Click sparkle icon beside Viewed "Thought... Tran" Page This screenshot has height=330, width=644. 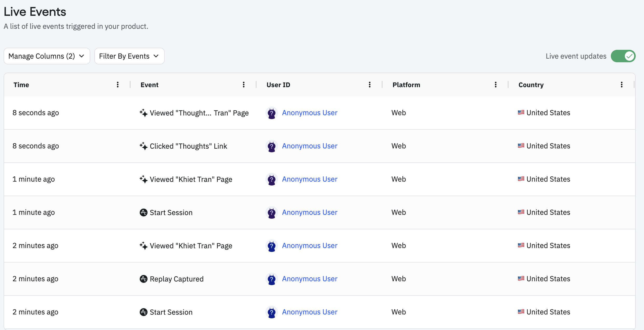click(x=143, y=113)
